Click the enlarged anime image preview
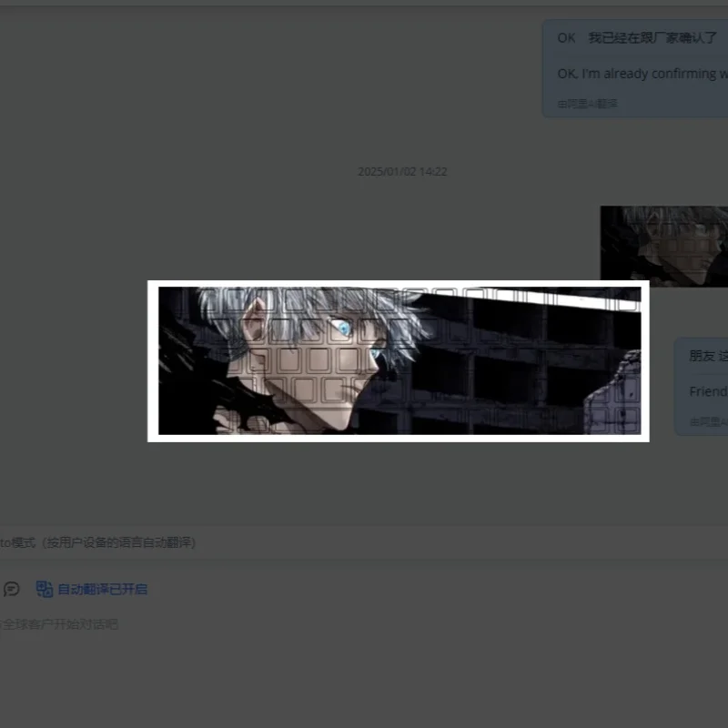This screenshot has height=728, width=728. click(x=399, y=361)
